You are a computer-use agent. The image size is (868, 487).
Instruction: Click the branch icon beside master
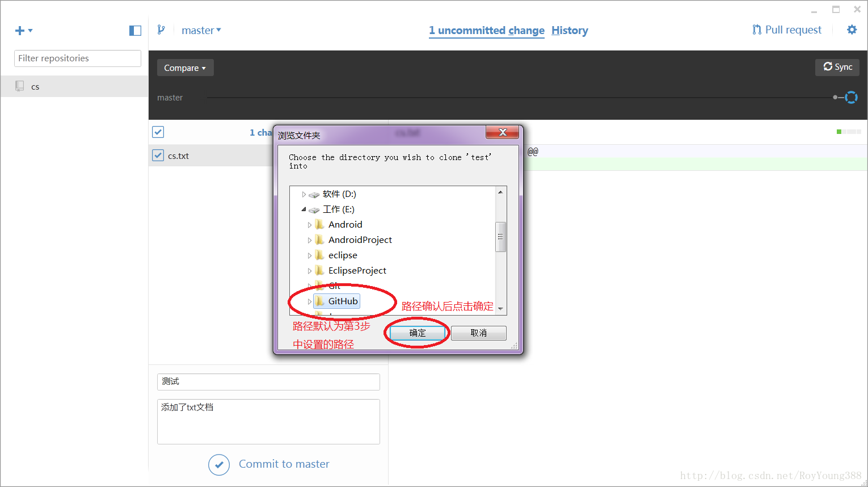[x=161, y=30]
